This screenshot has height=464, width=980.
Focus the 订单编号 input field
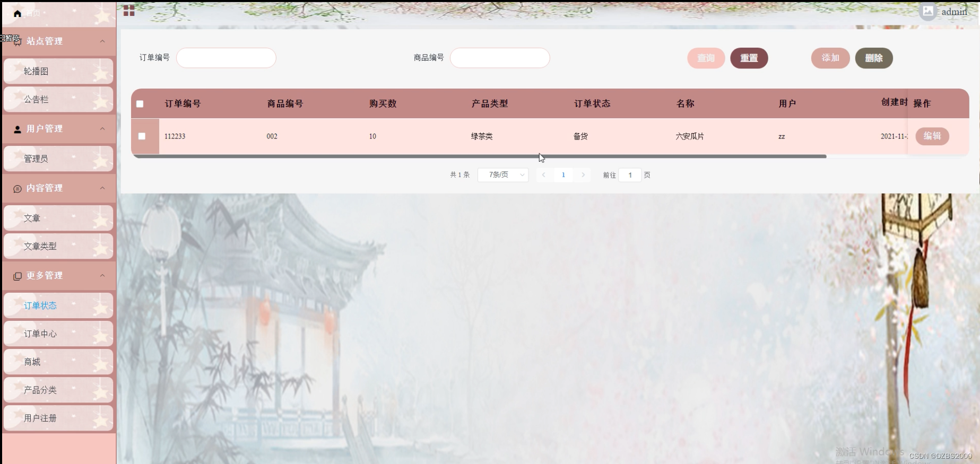click(x=226, y=58)
